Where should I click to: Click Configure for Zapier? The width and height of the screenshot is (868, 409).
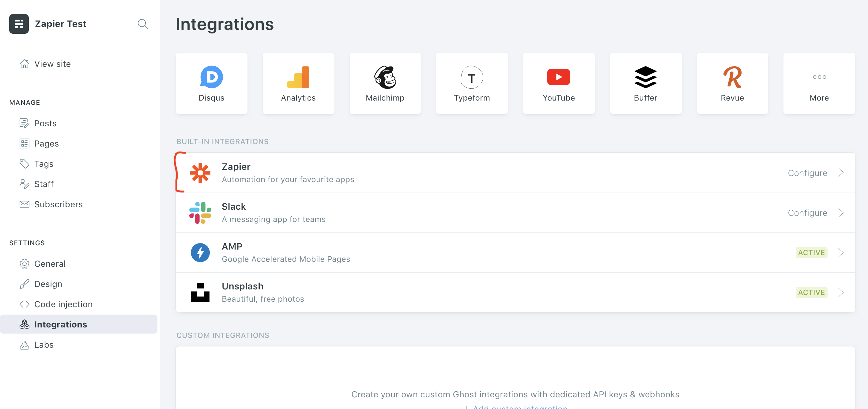[x=807, y=173]
